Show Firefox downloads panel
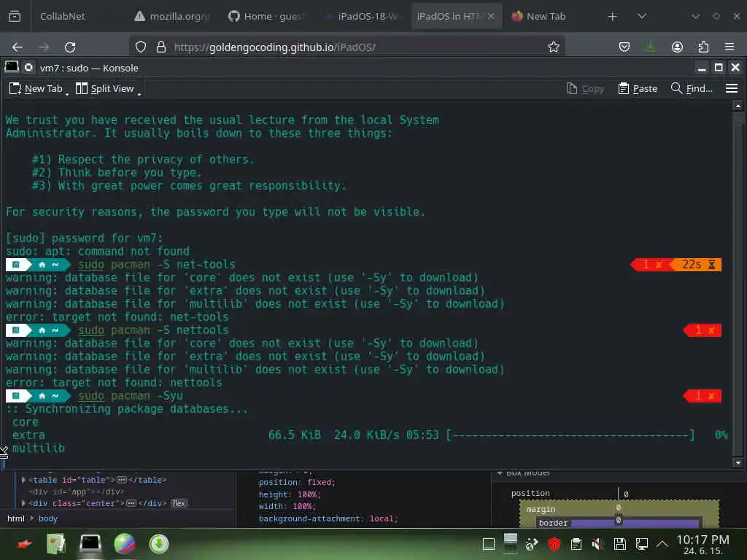747x560 pixels. 650,47
